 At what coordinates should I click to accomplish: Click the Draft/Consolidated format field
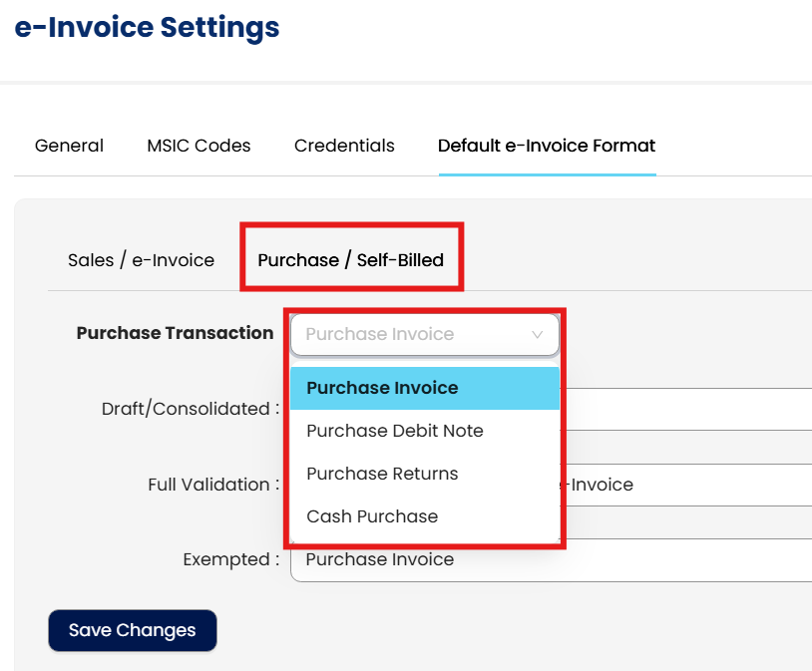(x=688, y=409)
